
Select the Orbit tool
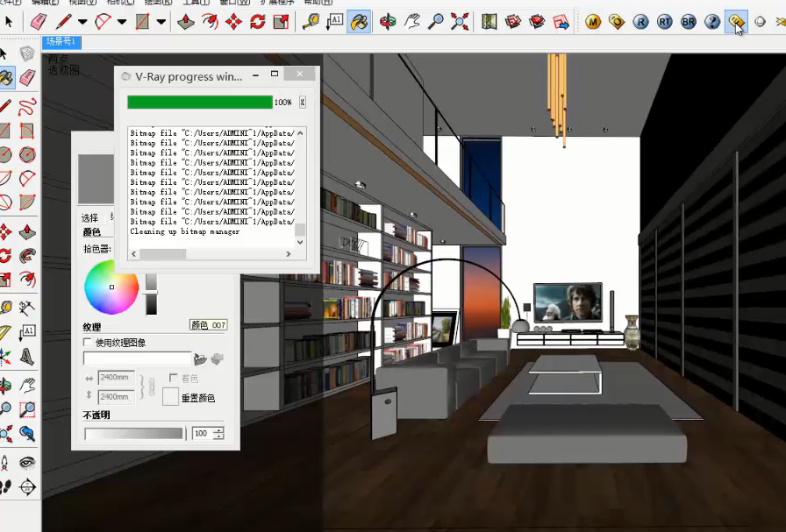388,21
